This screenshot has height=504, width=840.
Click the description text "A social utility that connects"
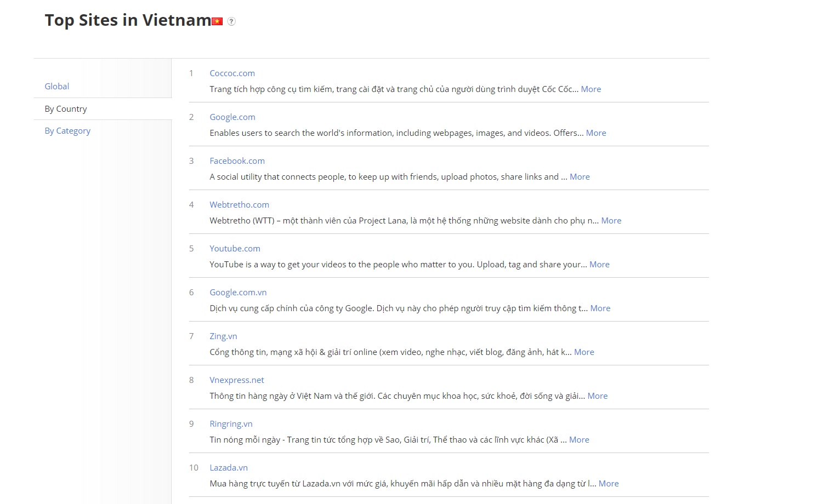coord(388,177)
